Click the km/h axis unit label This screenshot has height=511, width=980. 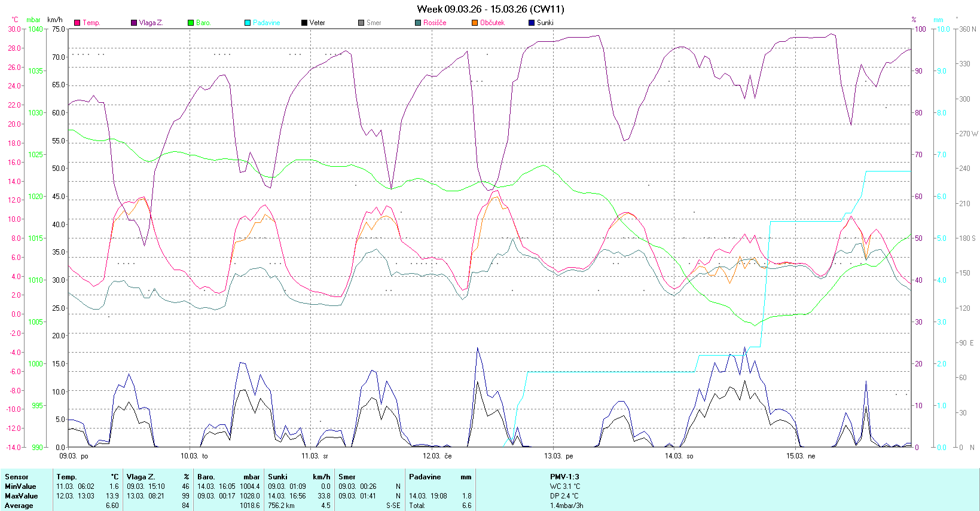point(55,20)
